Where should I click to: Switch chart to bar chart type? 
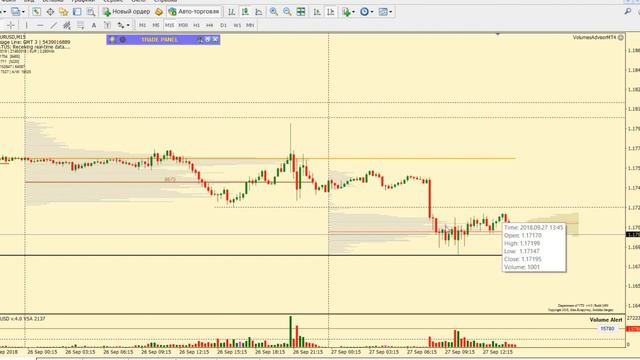231,12
